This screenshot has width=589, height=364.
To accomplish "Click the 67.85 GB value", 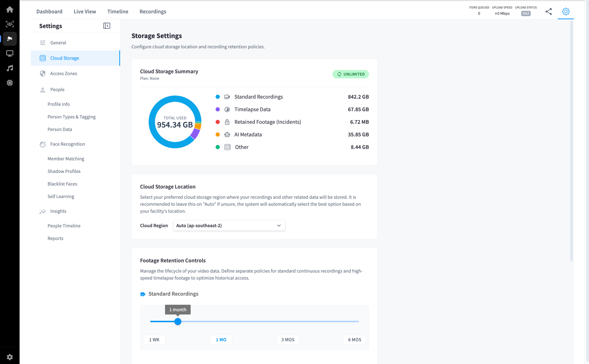I will point(358,109).
